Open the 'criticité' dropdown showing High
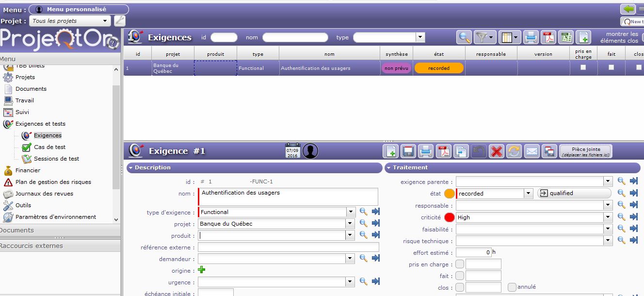This screenshot has width=644, height=296. point(608,217)
